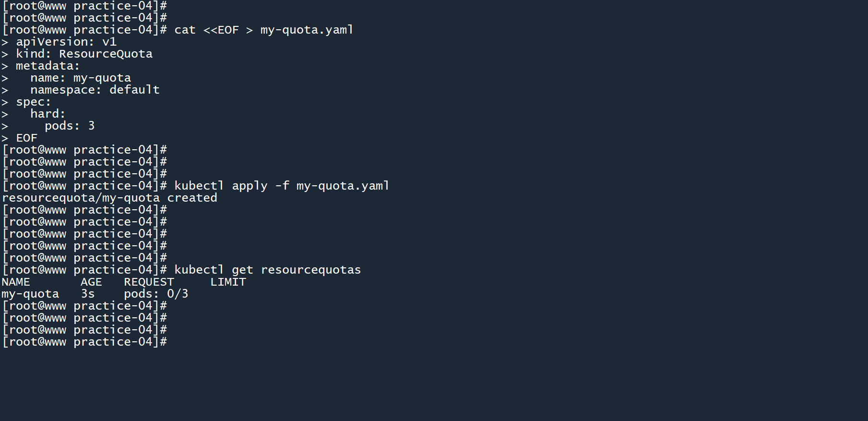Screen dimensions: 868x421
Task: Click the NAME column header
Action: (x=16, y=282)
